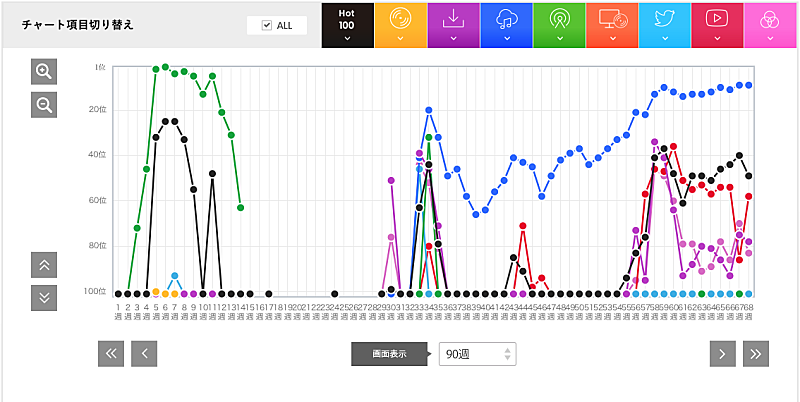
Task: Expand chevron under orange lookup tab
Action: [x=613, y=39]
